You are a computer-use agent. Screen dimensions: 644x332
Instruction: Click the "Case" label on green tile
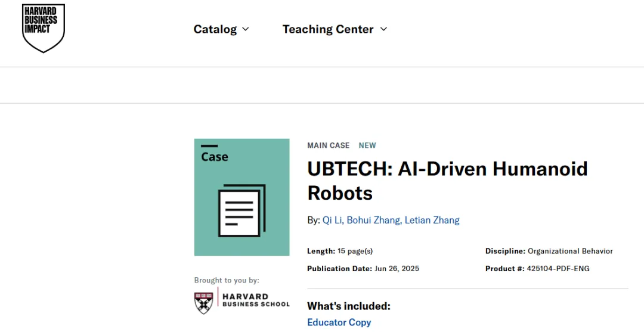pos(215,157)
